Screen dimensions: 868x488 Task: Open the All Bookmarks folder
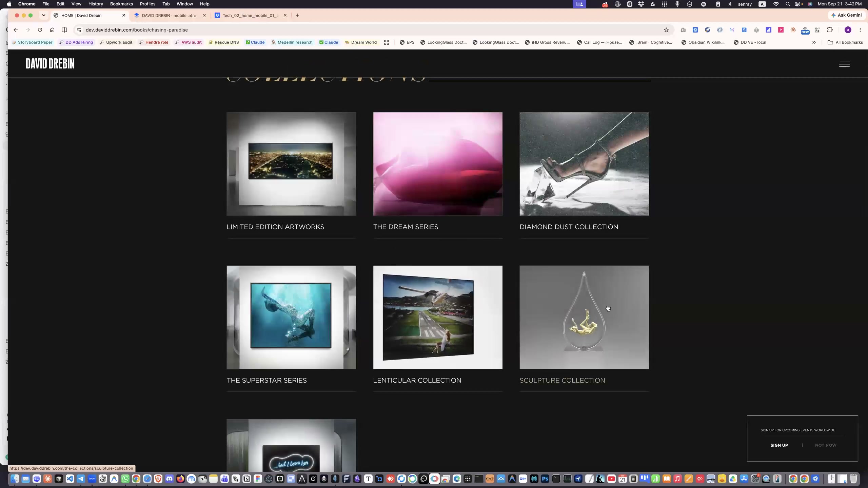click(x=845, y=42)
